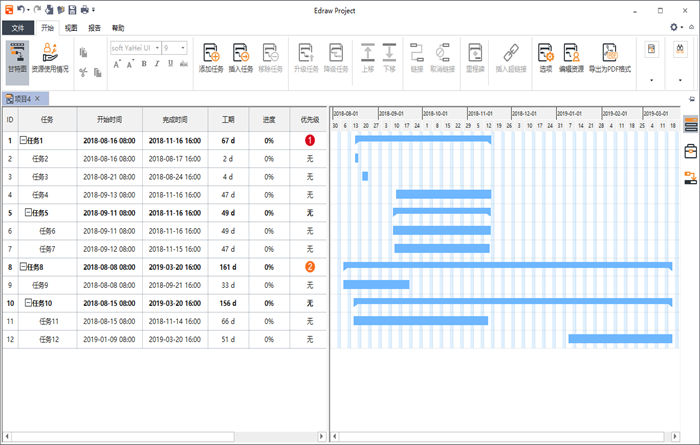Click the Insert Hyperlink icon

(x=511, y=53)
